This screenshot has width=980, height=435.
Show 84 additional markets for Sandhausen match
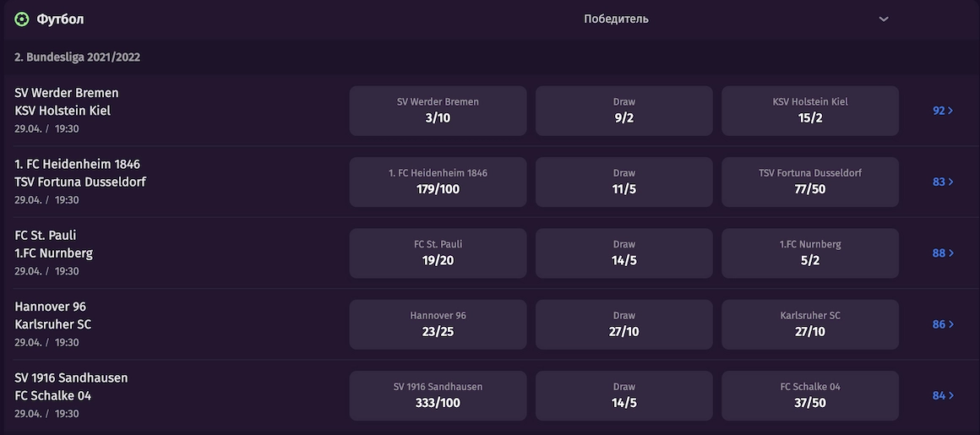coord(943,395)
